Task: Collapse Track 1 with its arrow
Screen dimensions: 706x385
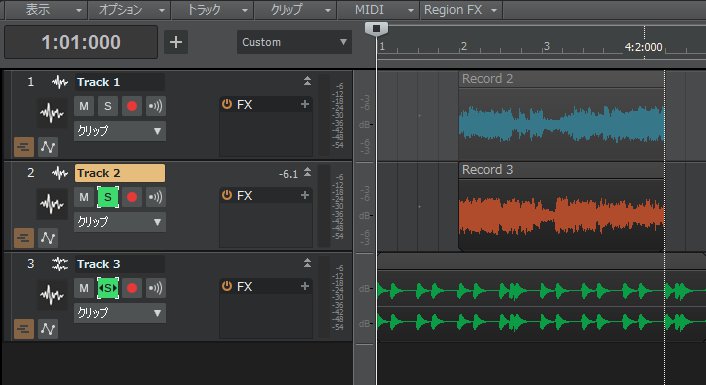Action: pyautogui.click(x=307, y=81)
